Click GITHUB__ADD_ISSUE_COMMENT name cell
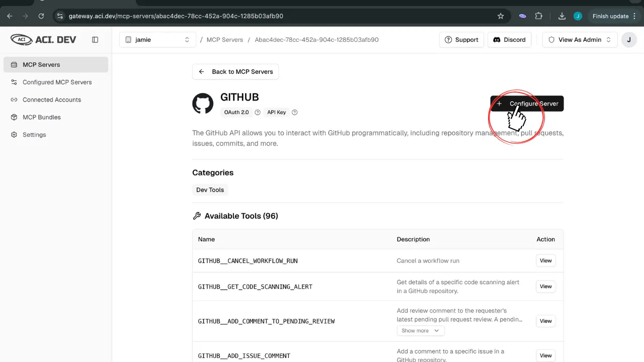The width and height of the screenshot is (644, 362). (244, 355)
